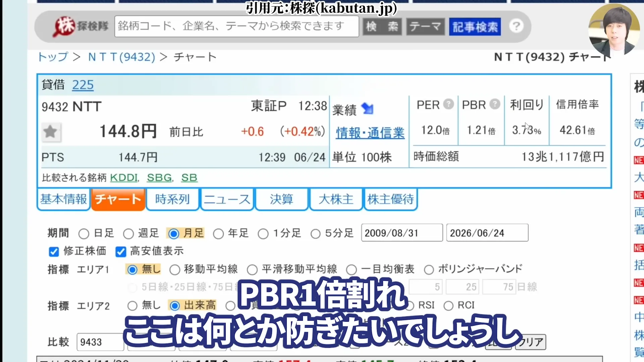The height and width of the screenshot is (362, 644).
Task: Select the 年足 period radio button
Action: [218, 234]
